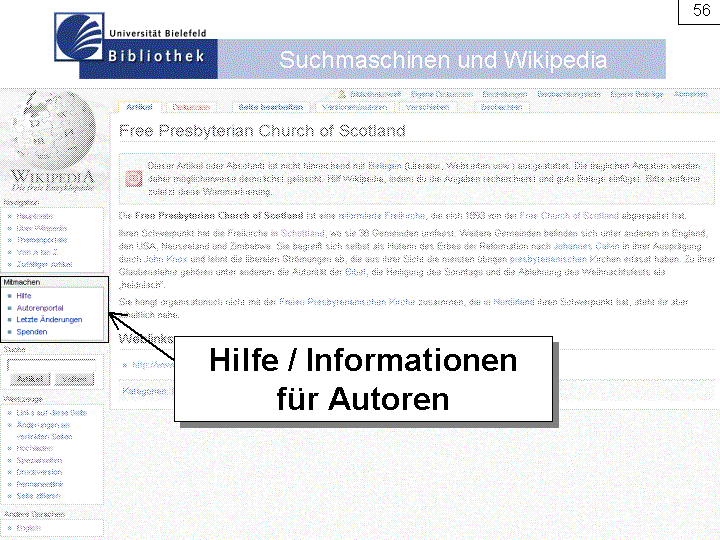Follow the Johannes Calvin link

586,246
